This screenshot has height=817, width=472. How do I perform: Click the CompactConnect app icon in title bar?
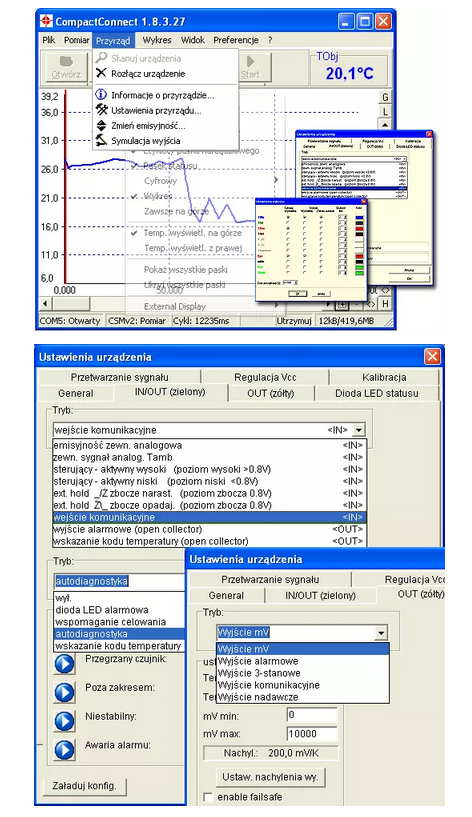coord(46,21)
